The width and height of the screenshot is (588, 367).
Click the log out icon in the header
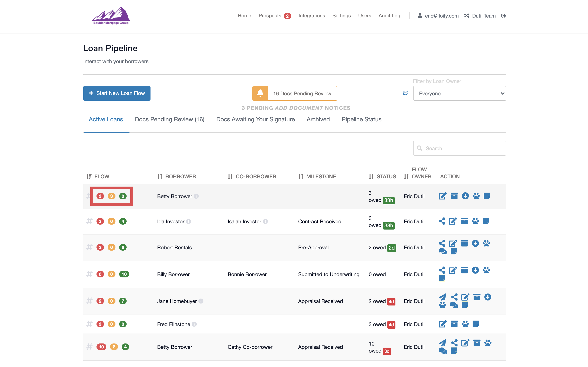click(x=504, y=16)
